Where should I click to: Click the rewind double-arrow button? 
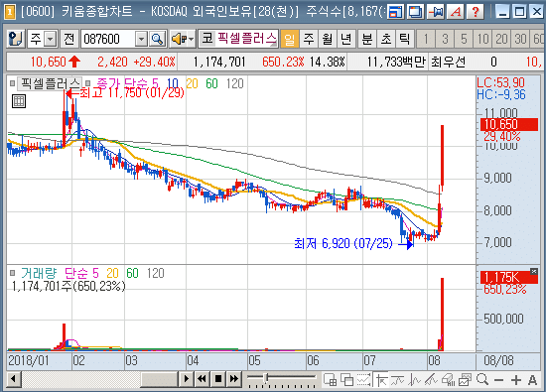coord(202,378)
